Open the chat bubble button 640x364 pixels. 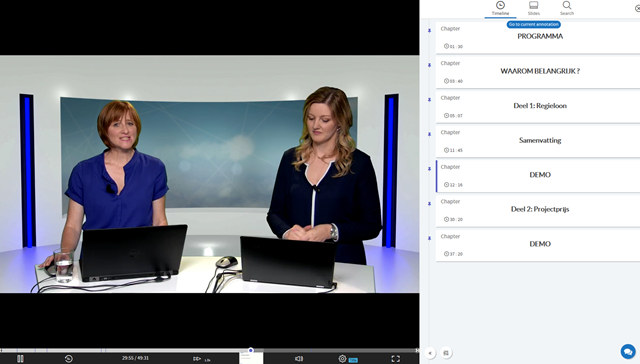pyautogui.click(x=628, y=351)
